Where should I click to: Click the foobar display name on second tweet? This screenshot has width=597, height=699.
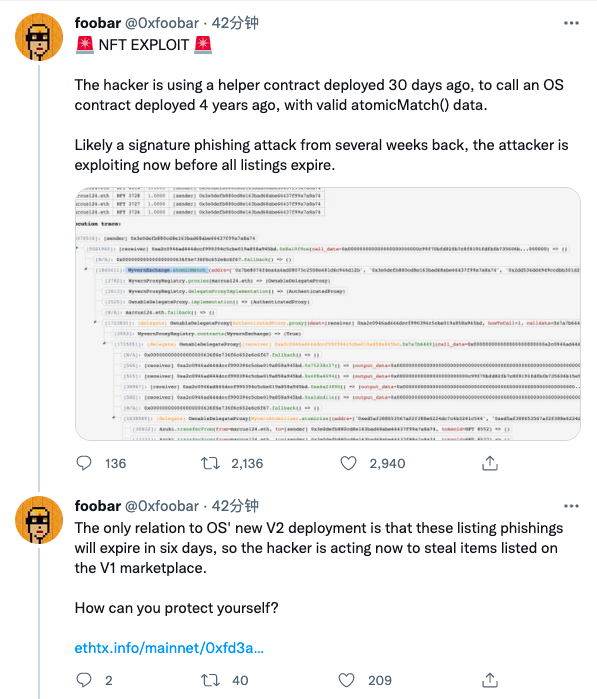[98, 506]
